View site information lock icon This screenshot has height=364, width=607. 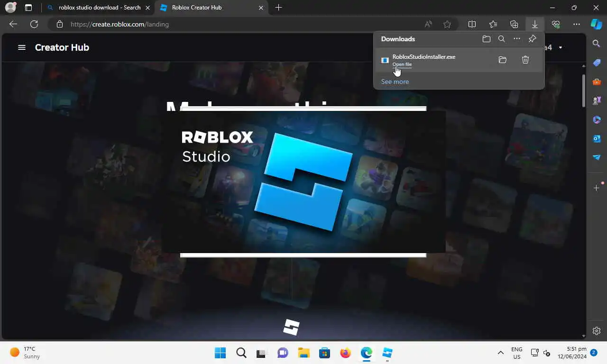coord(60,24)
